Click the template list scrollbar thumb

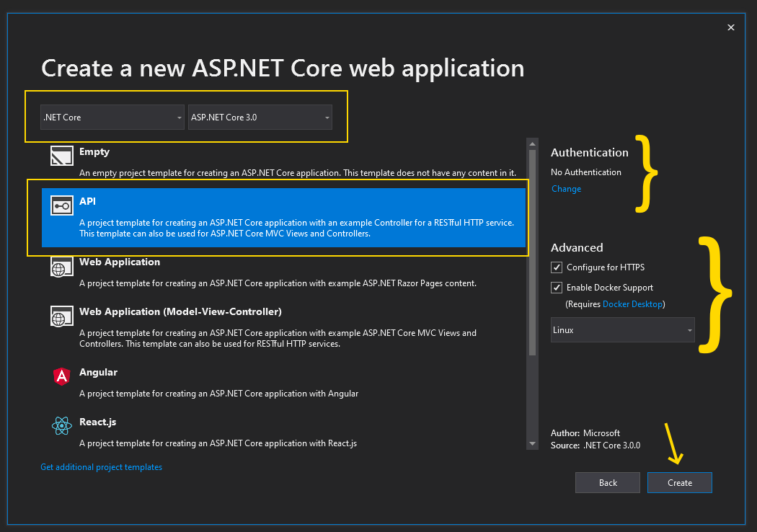click(533, 252)
